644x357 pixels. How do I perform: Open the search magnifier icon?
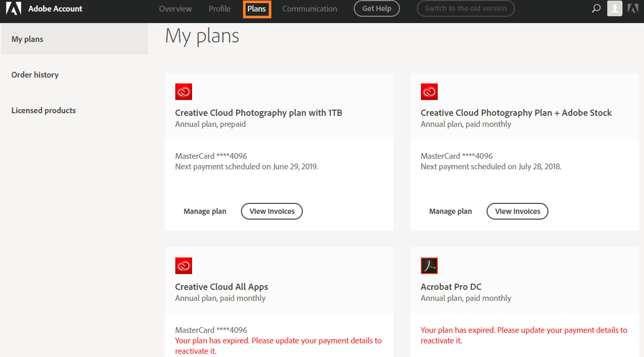[596, 8]
